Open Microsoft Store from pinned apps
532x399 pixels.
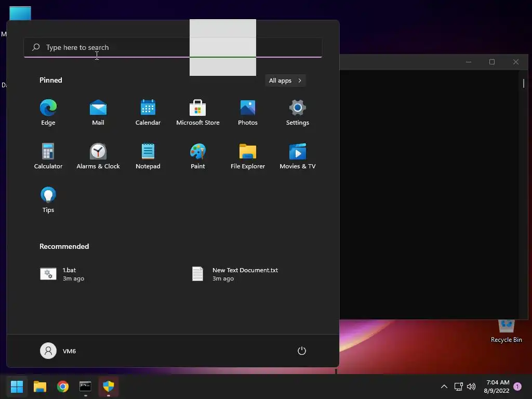[198, 113]
